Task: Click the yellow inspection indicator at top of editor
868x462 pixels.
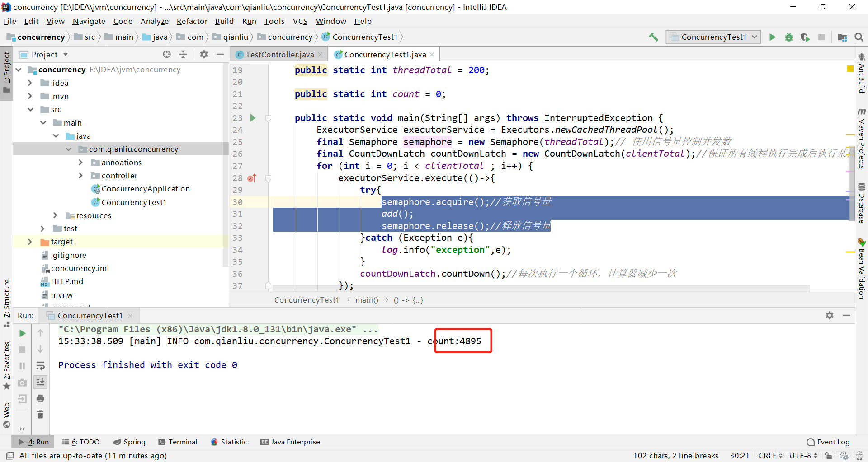Action: [x=850, y=69]
